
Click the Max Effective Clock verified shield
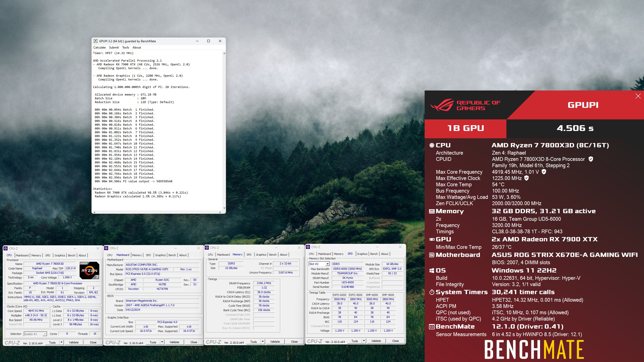(527, 178)
